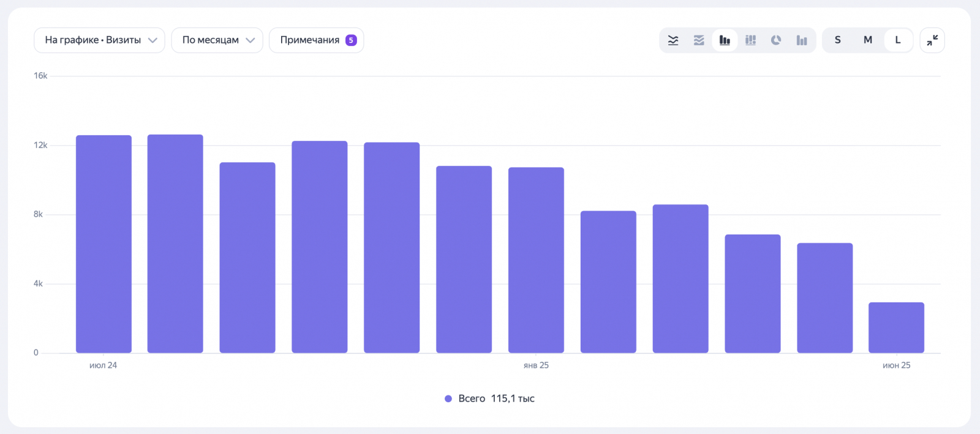Switch to line chart view
Screen dimensions: 980x434
pyautogui.click(x=673, y=40)
